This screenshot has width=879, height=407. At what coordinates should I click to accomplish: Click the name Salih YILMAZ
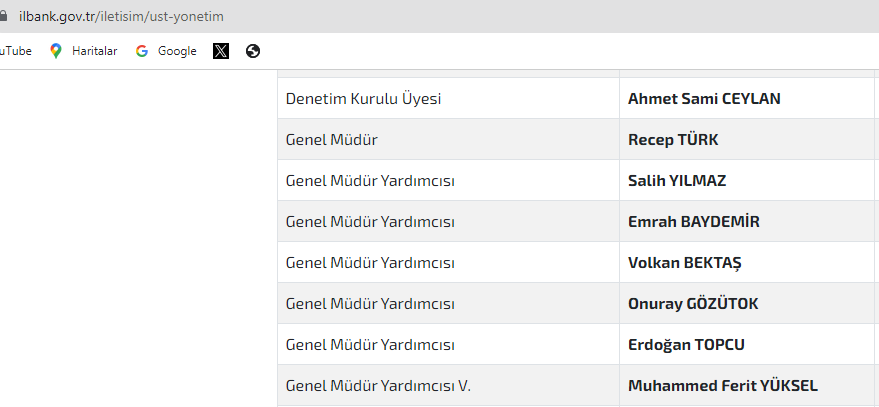point(677,181)
